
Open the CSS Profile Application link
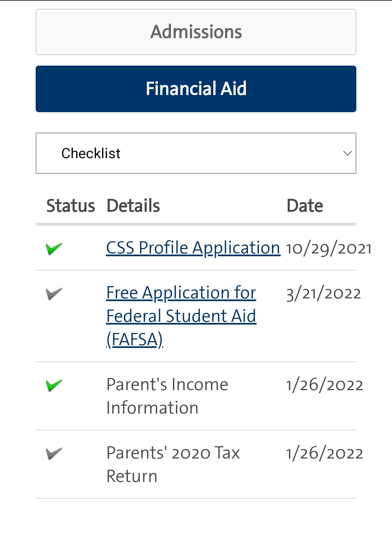[x=193, y=248]
